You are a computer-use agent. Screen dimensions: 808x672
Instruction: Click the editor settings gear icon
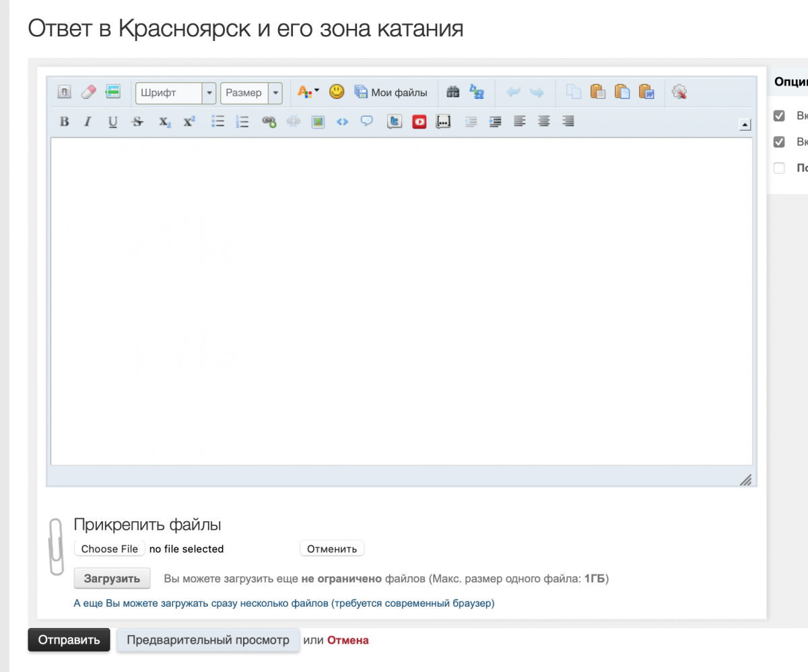point(679,92)
